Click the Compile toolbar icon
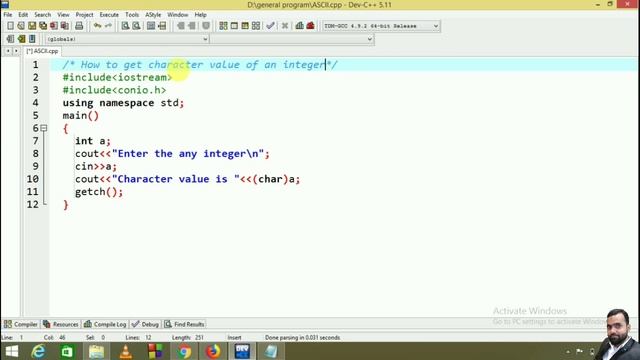This screenshot has height=360, width=640. click(223, 26)
